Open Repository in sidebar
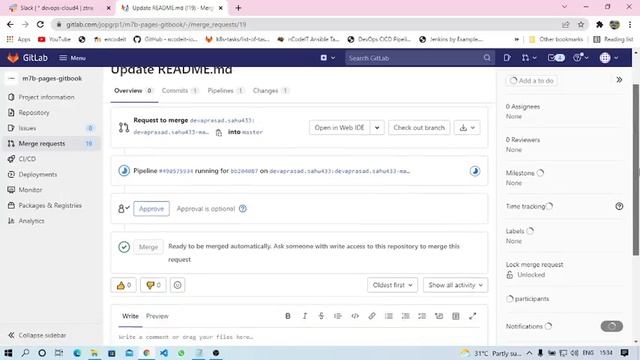The height and width of the screenshot is (360, 640). (34, 113)
